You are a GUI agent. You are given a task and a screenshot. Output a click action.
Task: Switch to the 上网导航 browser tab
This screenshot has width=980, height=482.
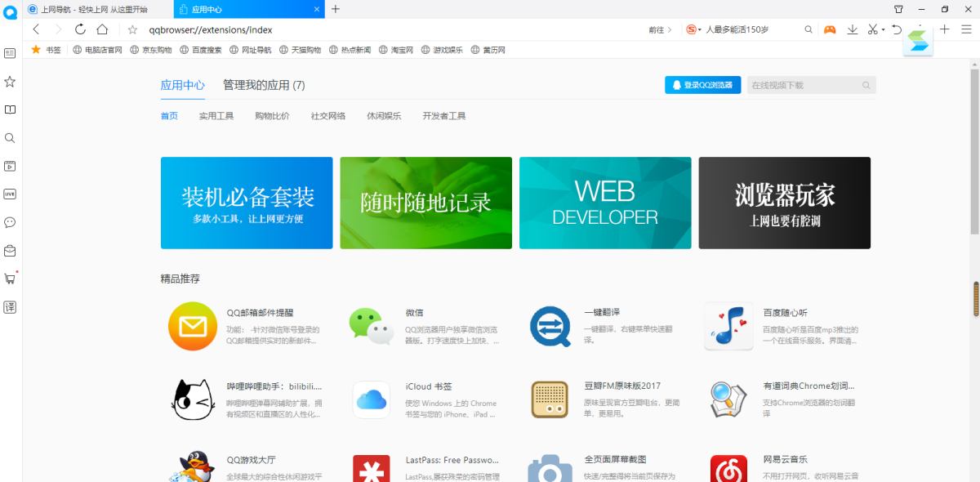(x=94, y=9)
